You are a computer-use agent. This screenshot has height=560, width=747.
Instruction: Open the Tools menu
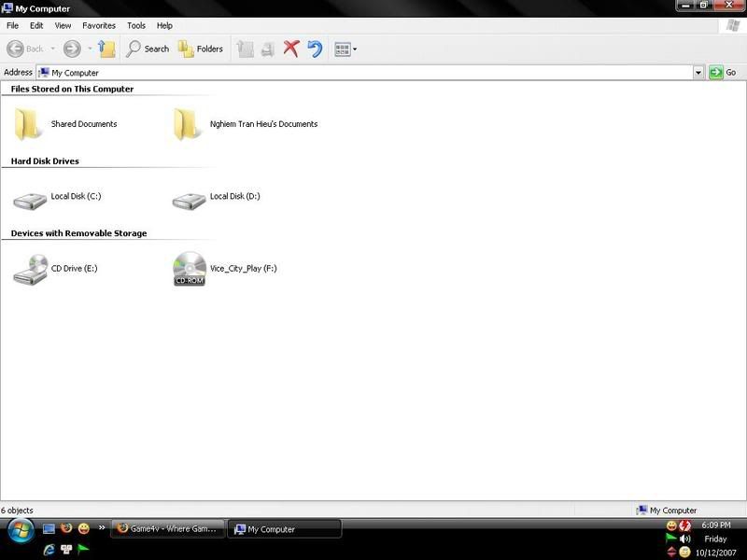click(136, 26)
